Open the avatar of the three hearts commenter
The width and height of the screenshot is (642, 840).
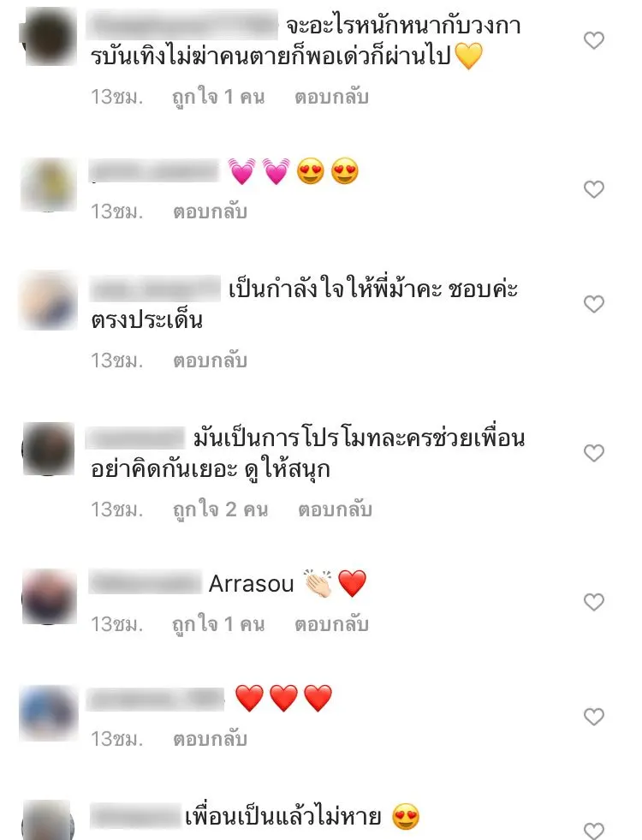point(50,713)
